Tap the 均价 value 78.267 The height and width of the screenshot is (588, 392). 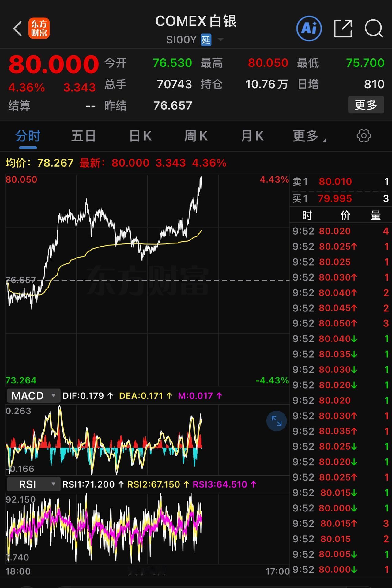click(x=55, y=163)
